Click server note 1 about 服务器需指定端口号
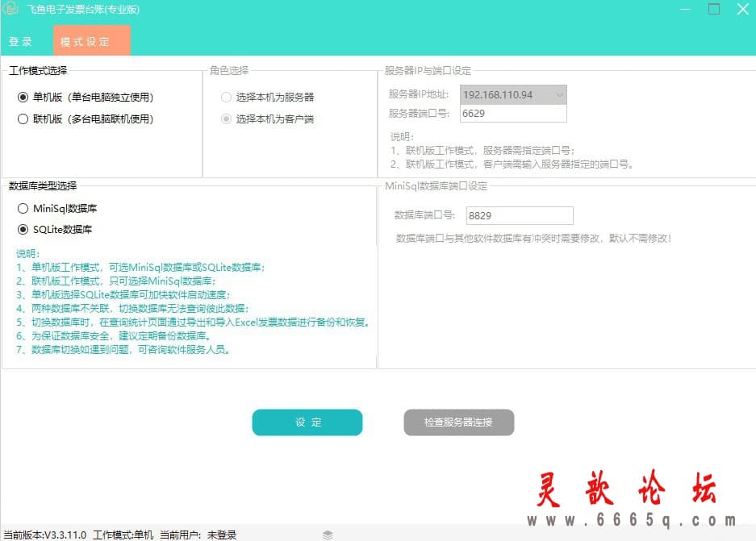The width and height of the screenshot is (756, 541). tap(482, 151)
